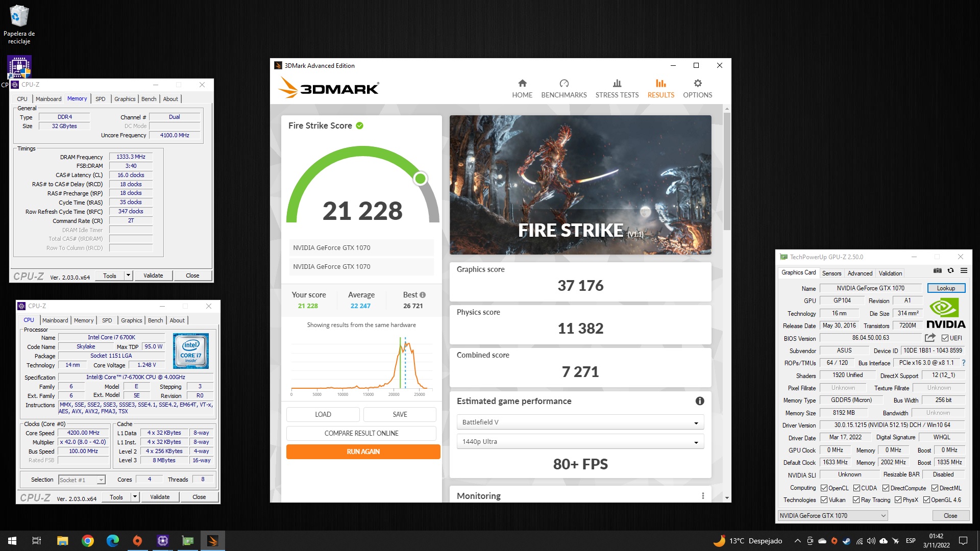Click the Fire Strike preview image
The height and width of the screenshot is (551, 980).
tap(580, 185)
